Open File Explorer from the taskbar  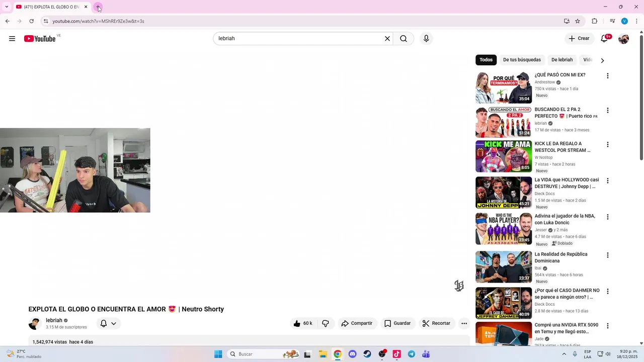coord(323,354)
